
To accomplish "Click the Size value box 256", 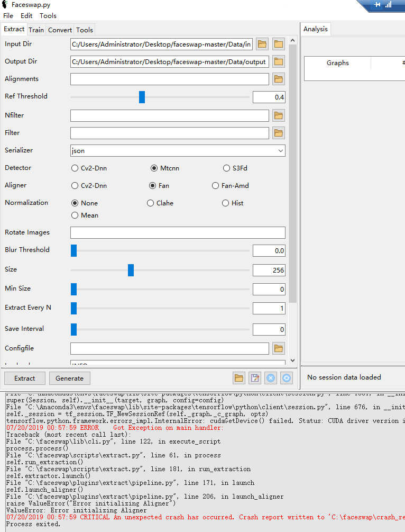I will [269, 270].
